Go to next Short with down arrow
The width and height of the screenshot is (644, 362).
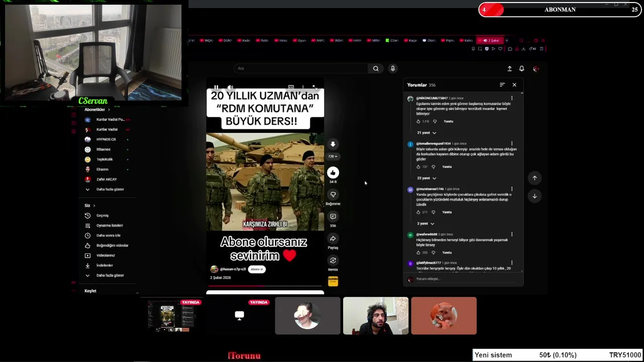pos(535,196)
